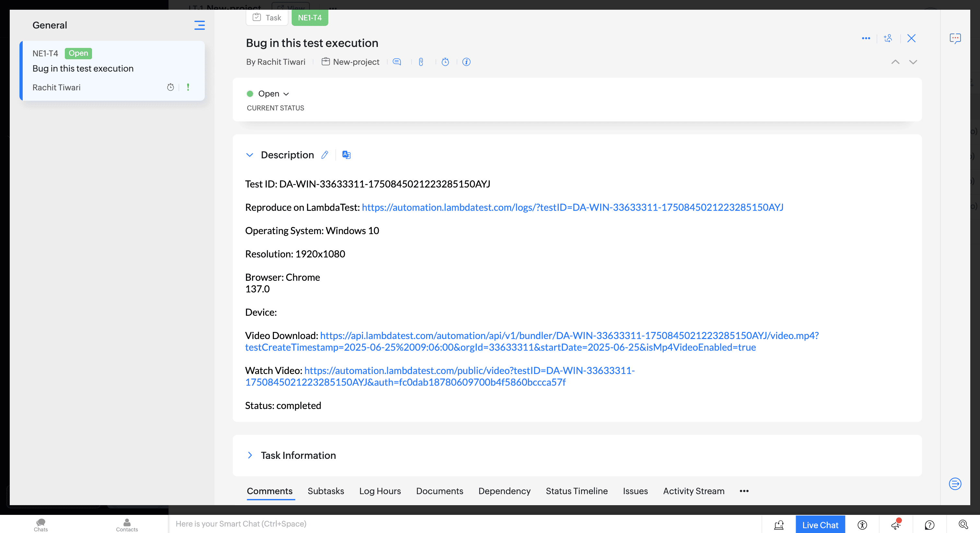Click the comments icon beside New-project
The image size is (980, 533).
[397, 62]
